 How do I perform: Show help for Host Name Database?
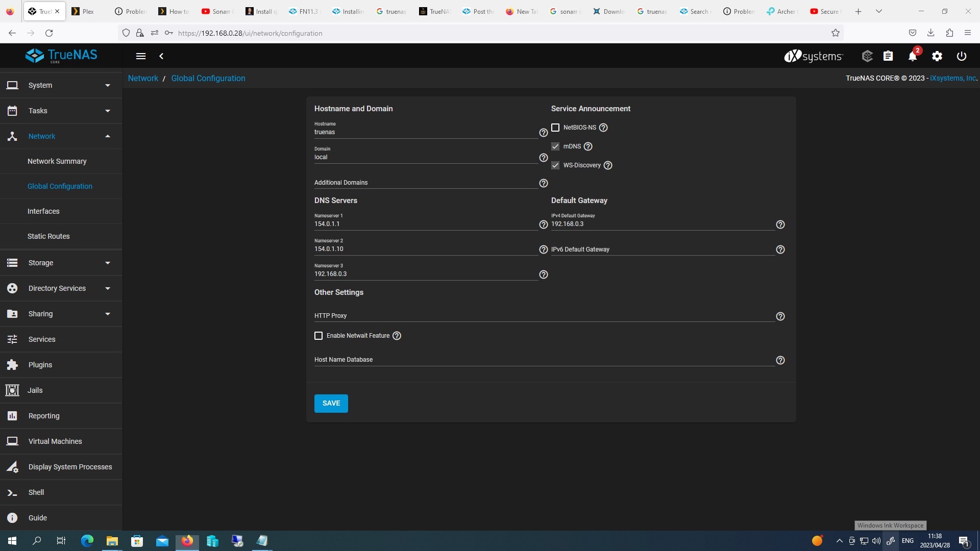pyautogui.click(x=780, y=360)
